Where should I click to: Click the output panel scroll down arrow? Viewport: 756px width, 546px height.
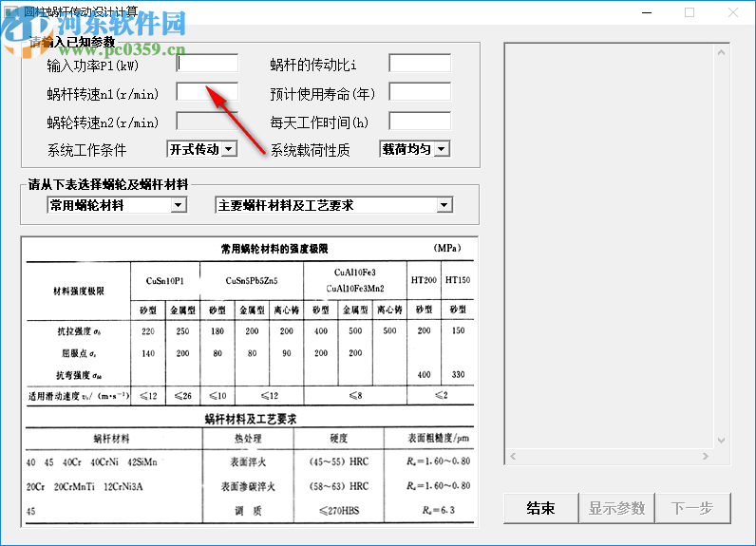click(x=721, y=440)
